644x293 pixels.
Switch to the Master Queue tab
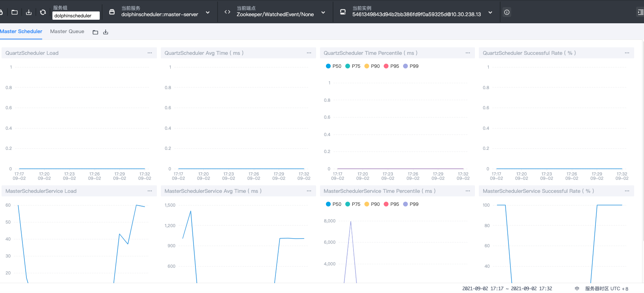point(67,32)
